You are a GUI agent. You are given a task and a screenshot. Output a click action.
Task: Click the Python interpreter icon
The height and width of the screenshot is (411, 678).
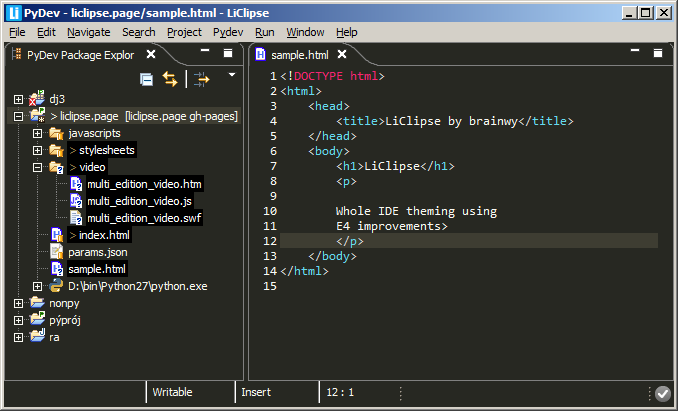pos(56,286)
